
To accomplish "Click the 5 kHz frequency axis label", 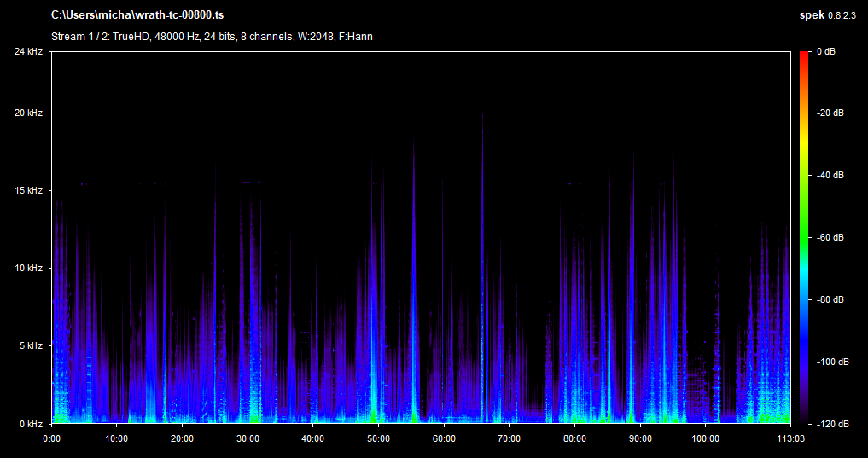I will pyautogui.click(x=31, y=346).
